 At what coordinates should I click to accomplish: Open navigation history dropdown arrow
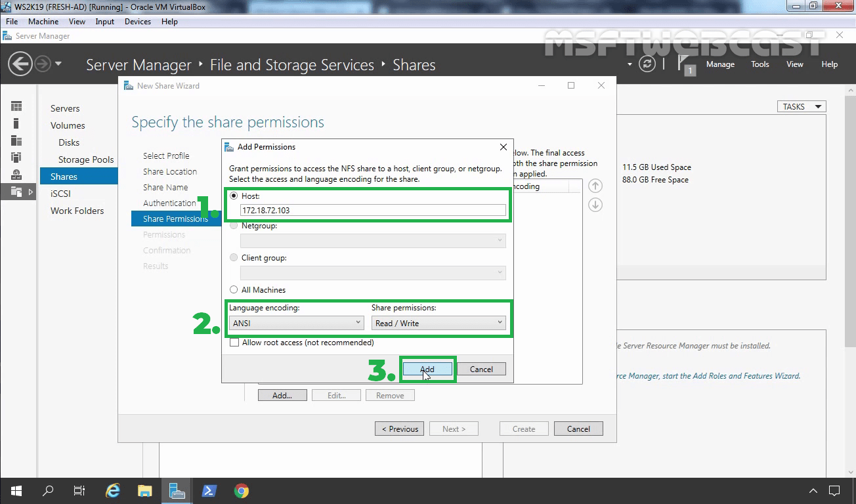click(x=58, y=64)
